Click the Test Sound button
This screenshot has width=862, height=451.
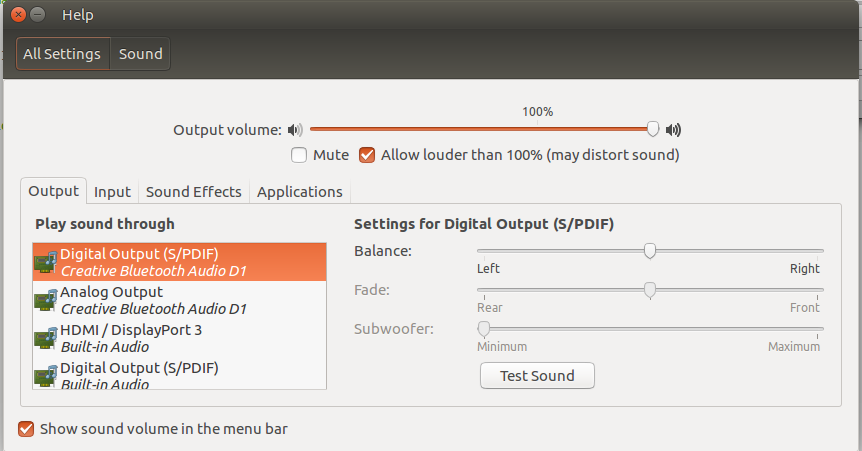point(537,376)
